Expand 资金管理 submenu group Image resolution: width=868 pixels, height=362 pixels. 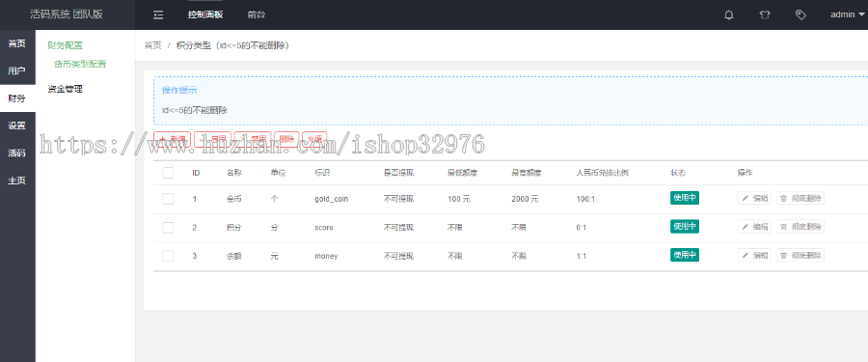pyautogui.click(x=65, y=89)
